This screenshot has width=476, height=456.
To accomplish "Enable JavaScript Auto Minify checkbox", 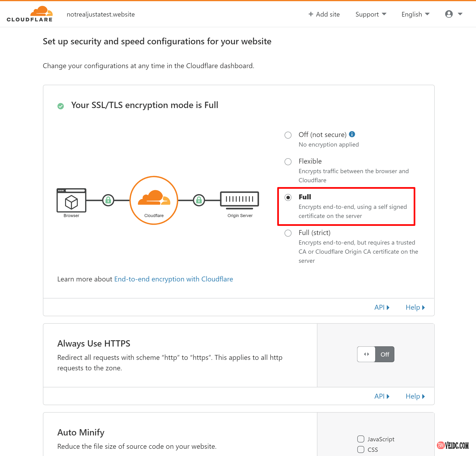I will point(361,439).
